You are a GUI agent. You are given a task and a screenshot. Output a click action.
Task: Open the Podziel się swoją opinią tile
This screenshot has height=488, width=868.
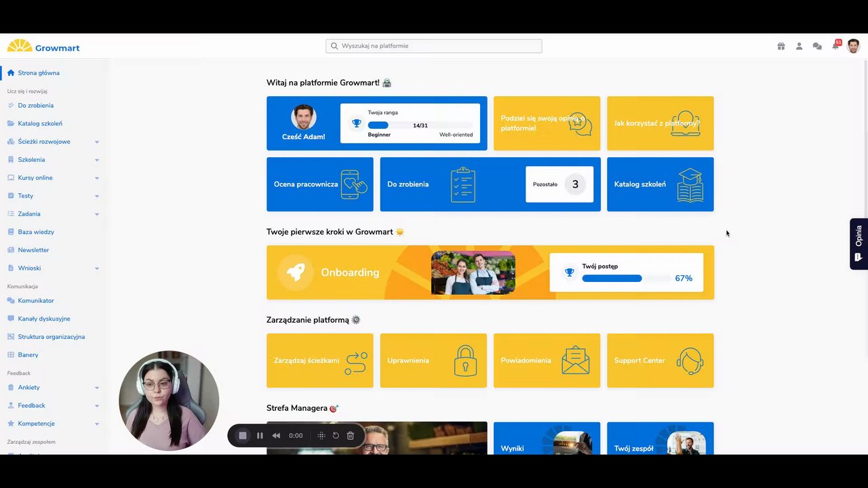tap(547, 123)
